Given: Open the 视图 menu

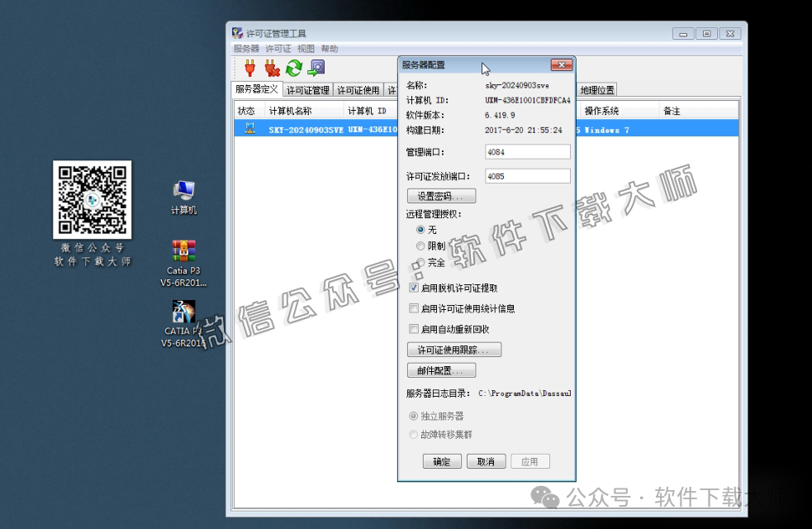Looking at the screenshot, I should coord(305,48).
